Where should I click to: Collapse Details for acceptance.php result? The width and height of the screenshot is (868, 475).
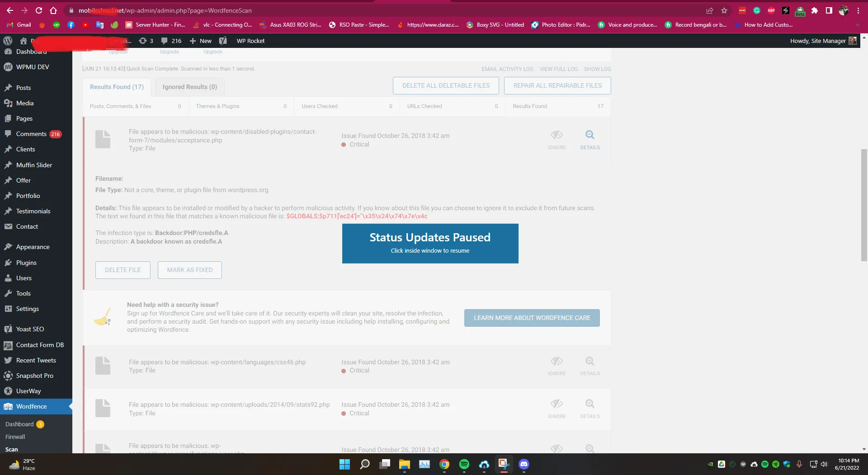click(x=590, y=140)
